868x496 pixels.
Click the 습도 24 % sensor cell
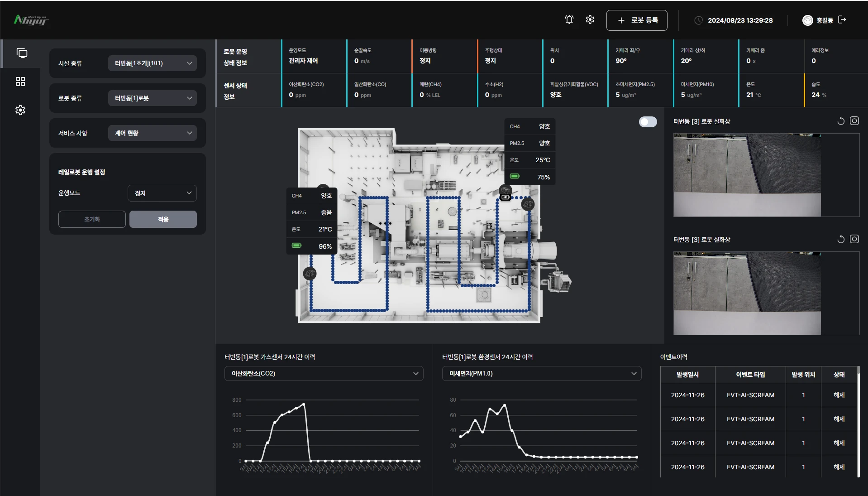click(x=835, y=90)
